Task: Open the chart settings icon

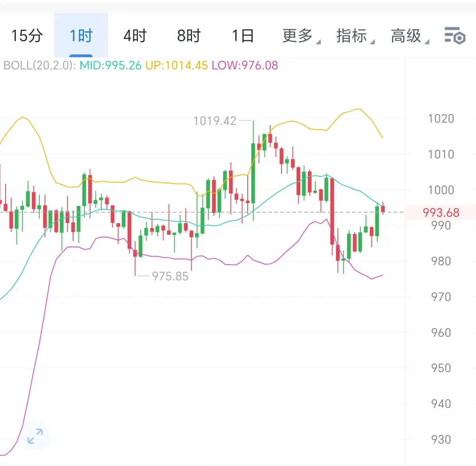Action: (455, 36)
